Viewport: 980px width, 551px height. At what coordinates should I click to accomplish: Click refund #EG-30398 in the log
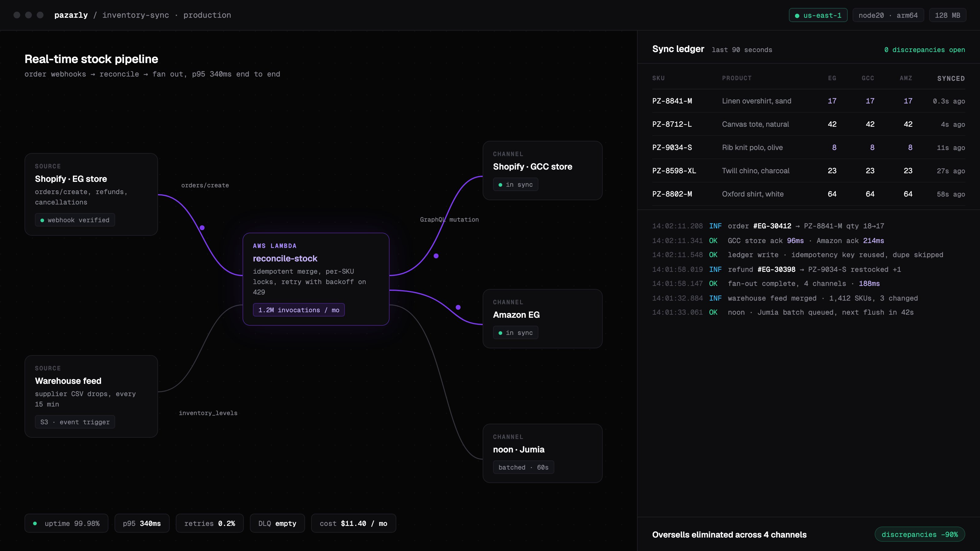tap(776, 269)
